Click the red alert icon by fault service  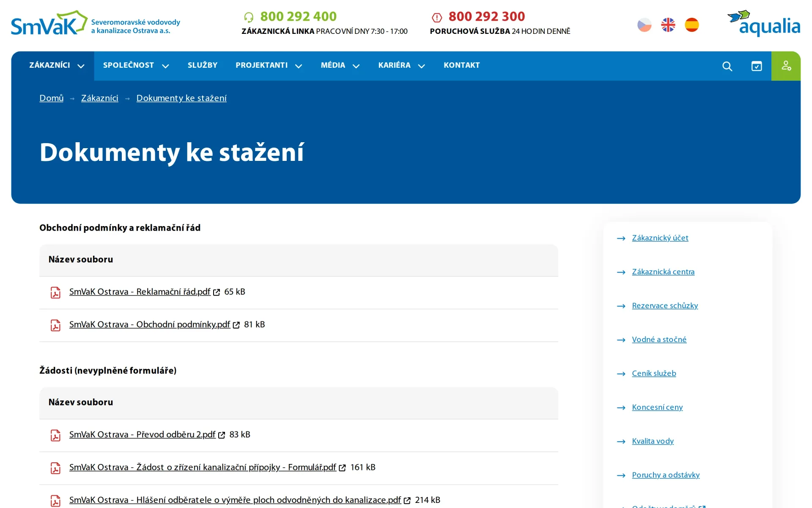[x=437, y=17]
